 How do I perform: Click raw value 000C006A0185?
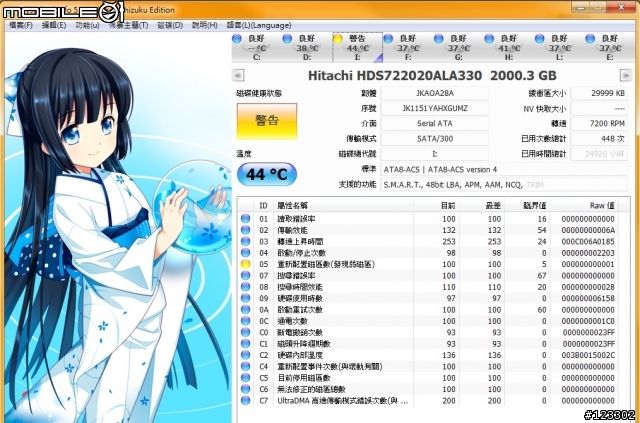click(x=588, y=242)
